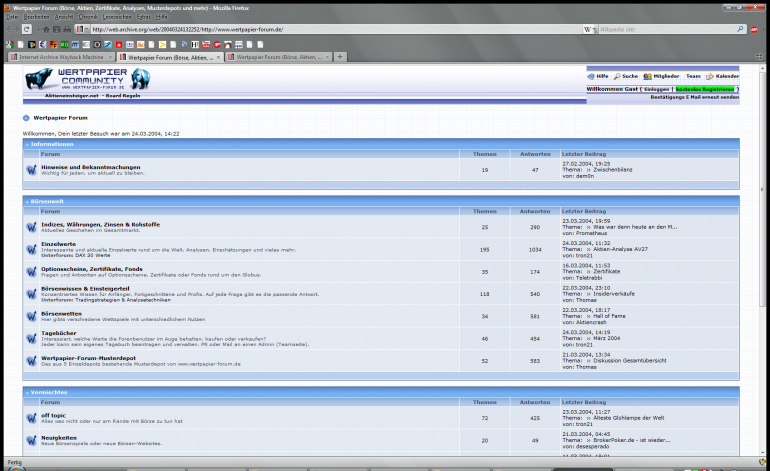The image size is (770, 471).
Task: Open the Bearbeiten menu
Action: [x=36, y=17]
